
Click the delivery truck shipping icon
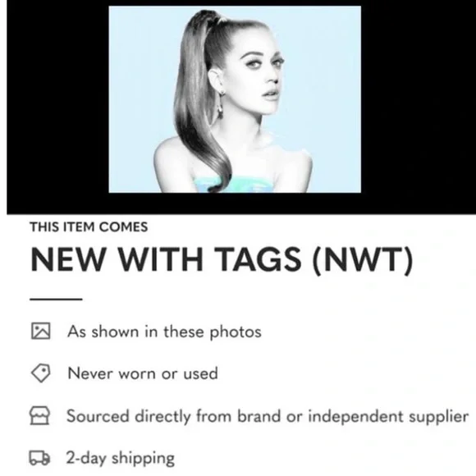point(39,458)
